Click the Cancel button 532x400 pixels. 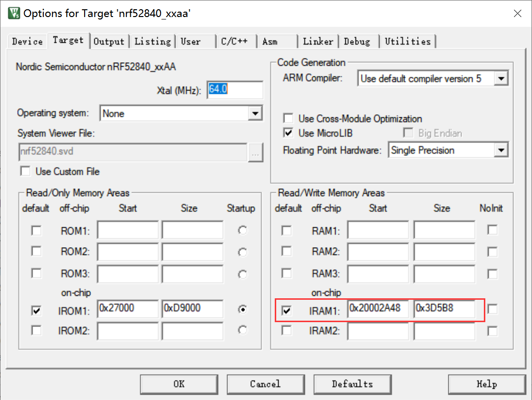point(266,384)
